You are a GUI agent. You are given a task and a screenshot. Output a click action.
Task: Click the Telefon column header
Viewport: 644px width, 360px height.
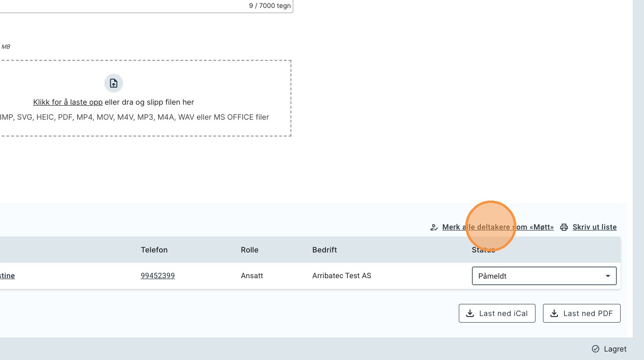click(154, 250)
